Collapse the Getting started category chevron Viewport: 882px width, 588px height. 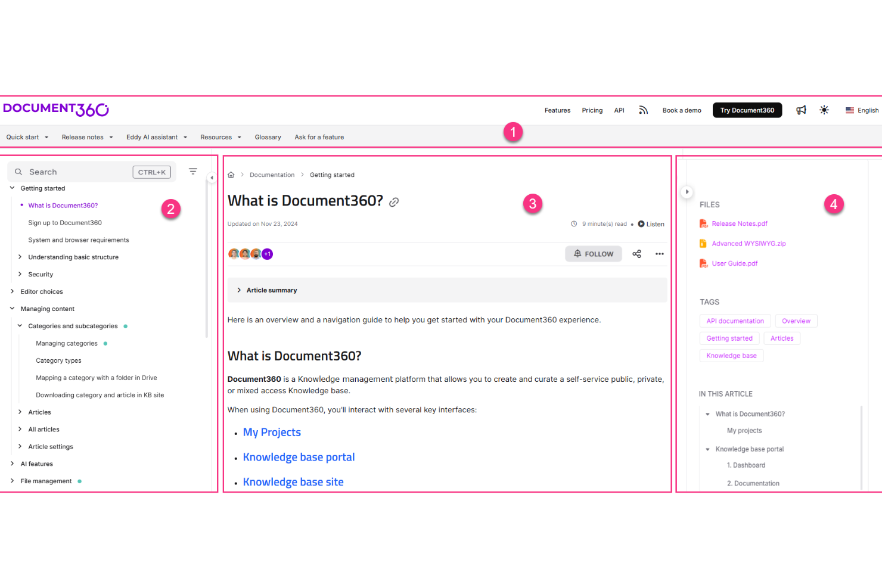pyautogui.click(x=12, y=188)
